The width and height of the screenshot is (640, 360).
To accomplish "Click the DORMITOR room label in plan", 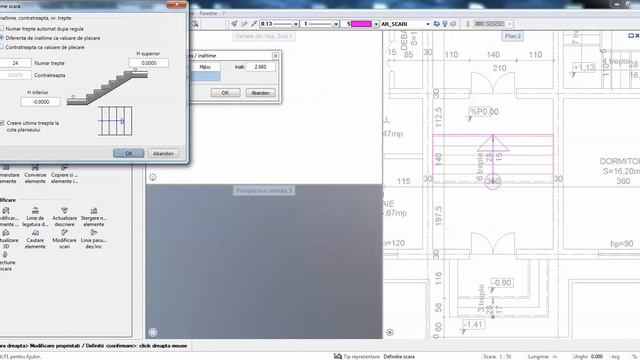I will coord(620,161).
